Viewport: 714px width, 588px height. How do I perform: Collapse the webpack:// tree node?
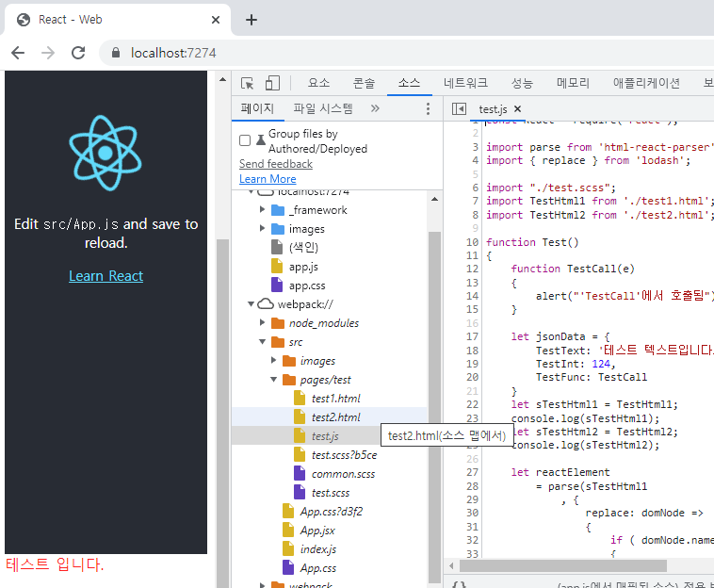tap(251, 303)
